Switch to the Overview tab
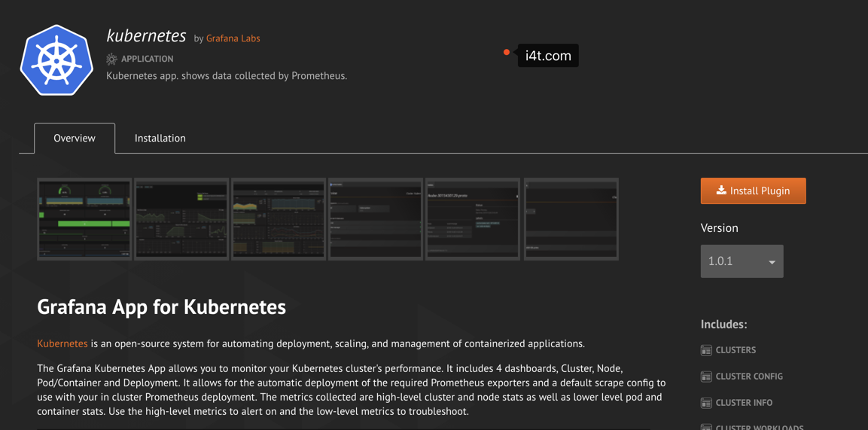 click(x=75, y=139)
